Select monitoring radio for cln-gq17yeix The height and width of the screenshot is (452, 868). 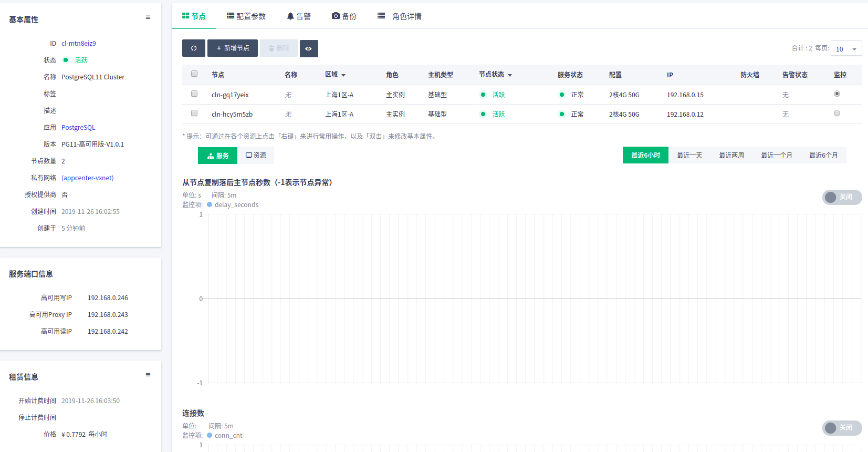(837, 94)
